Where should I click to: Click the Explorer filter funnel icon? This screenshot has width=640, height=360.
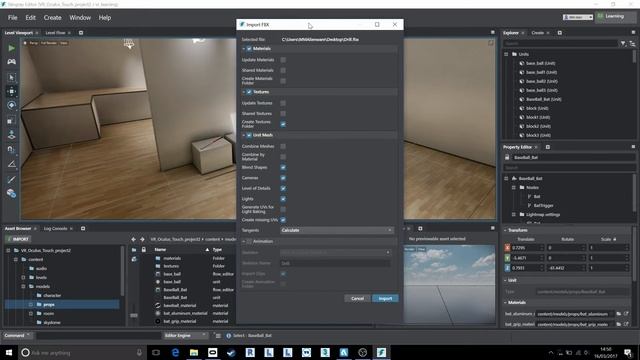click(x=623, y=43)
